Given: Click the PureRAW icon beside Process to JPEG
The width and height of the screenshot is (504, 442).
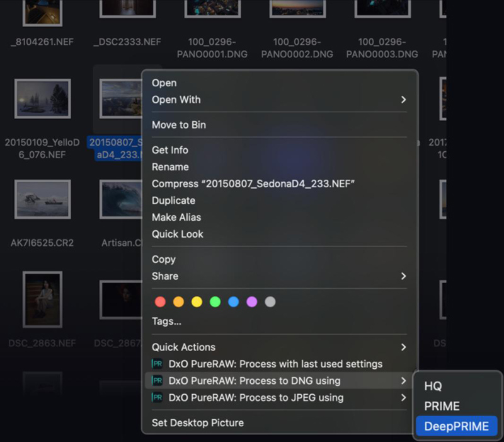Looking at the screenshot, I should (157, 398).
